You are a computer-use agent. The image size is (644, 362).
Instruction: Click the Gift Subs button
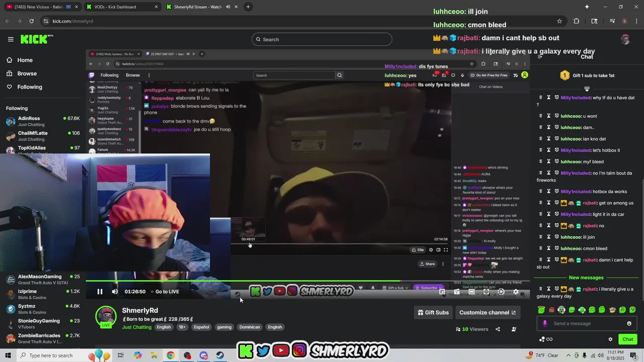click(433, 312)
